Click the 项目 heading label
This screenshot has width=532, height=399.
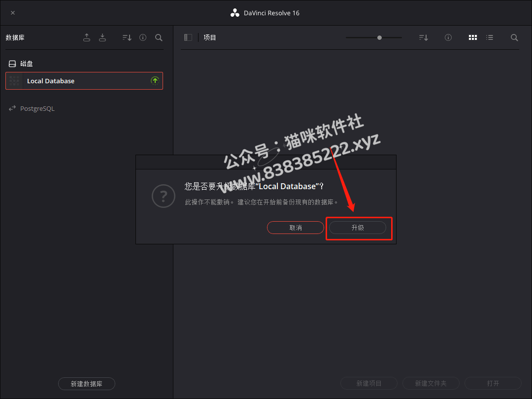tap(210, 37)
